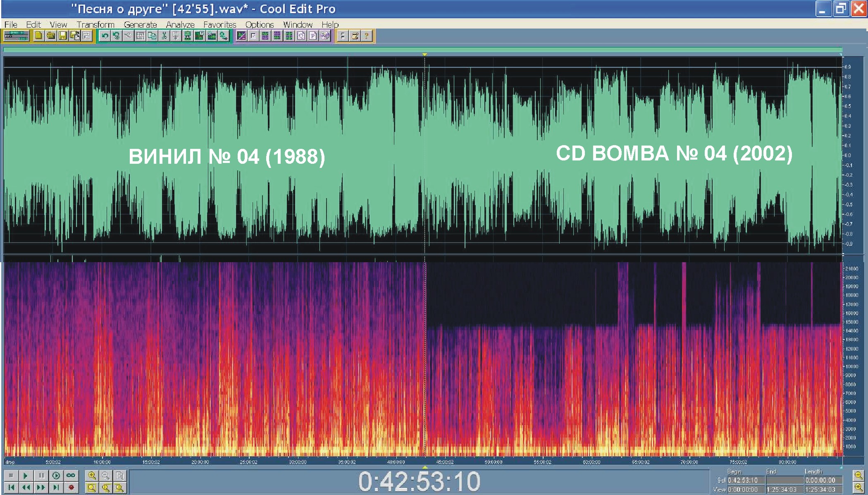Click the Cut scissors icon

164,36
